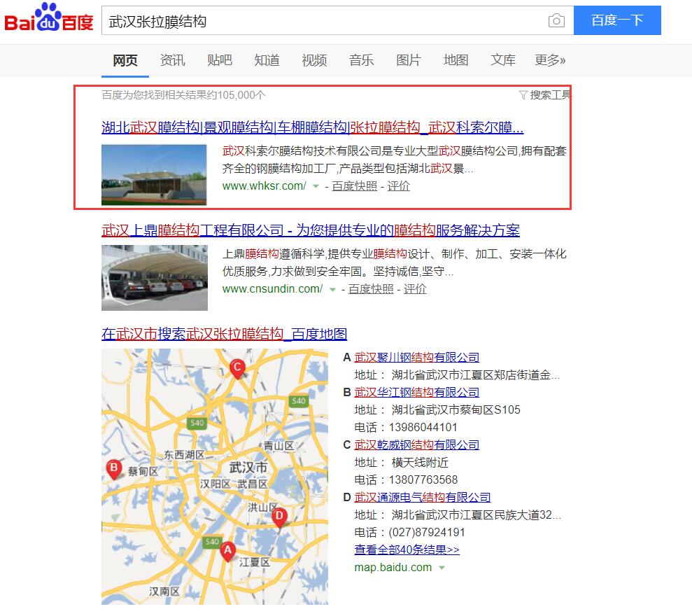Open the 武汉上鼎膜结构工程有限公司 result link

pyautogui.click(x=310, y=230)
